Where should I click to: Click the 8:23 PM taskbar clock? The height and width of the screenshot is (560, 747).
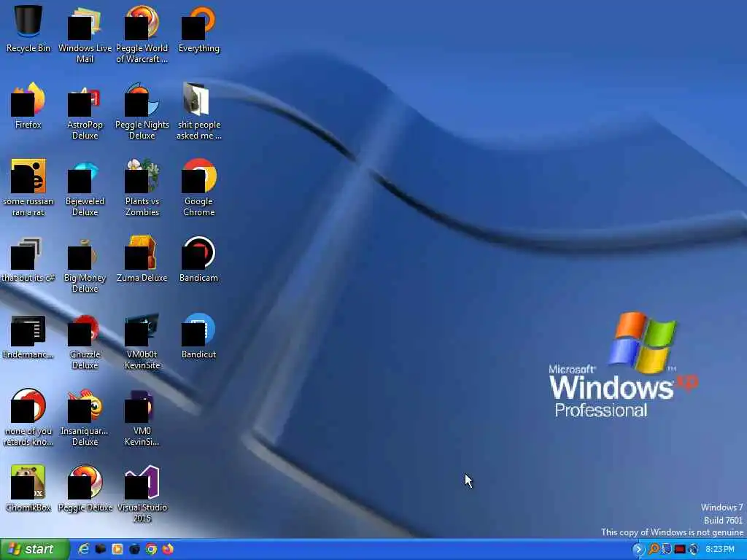click(720, 550)
